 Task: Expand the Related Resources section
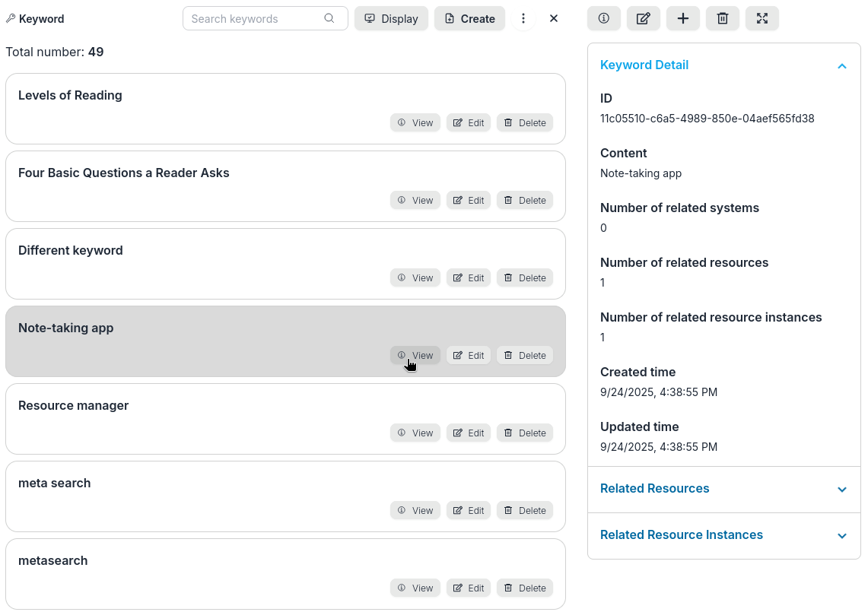(841, 490)
